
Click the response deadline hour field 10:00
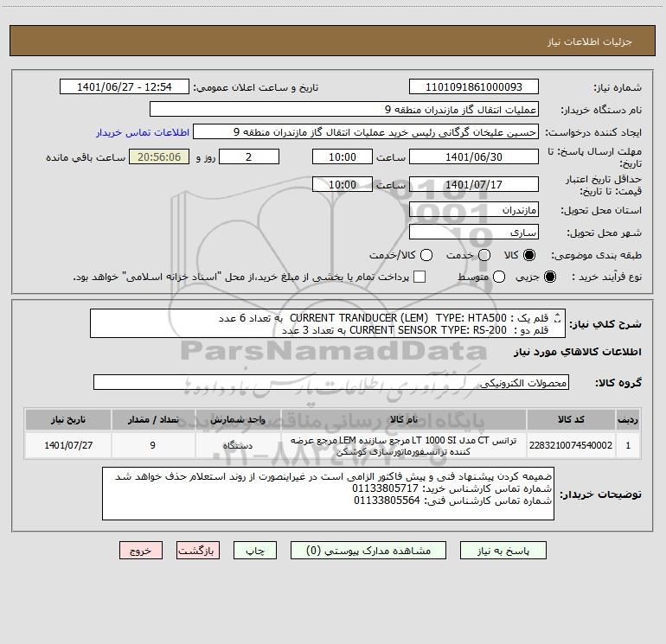343,156
